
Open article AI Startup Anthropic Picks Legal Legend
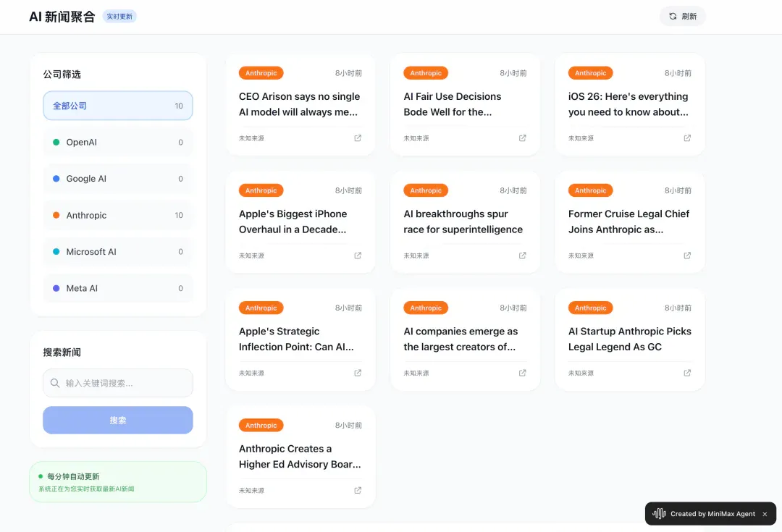(x=630, y=339)
